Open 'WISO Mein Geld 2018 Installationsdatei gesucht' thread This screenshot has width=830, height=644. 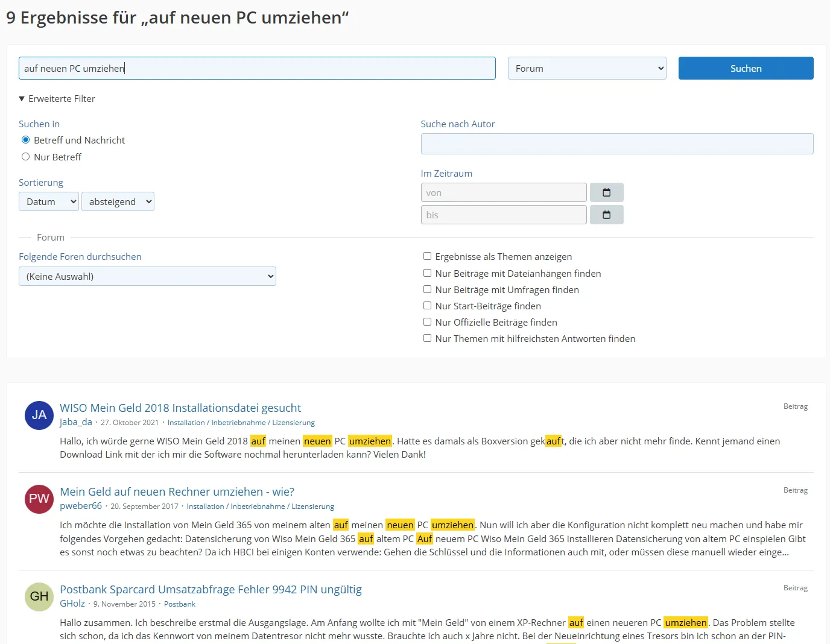180,408
